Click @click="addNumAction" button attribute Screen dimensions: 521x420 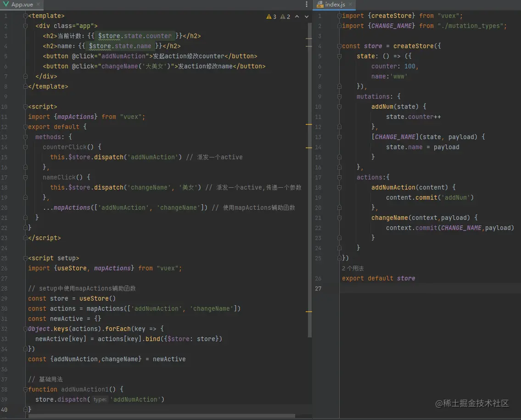[110, 56]
